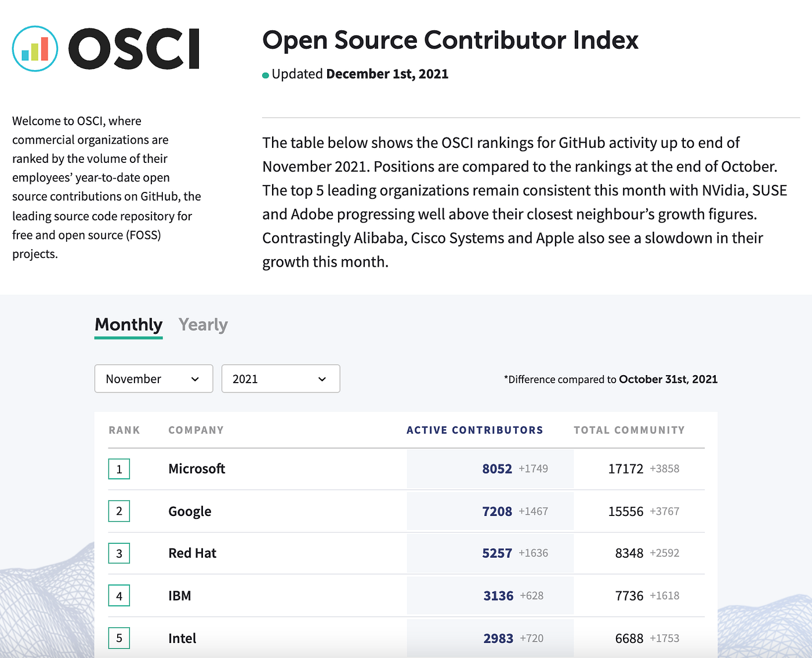Click the OSCI bar chart logo icon

click(35, 49)
